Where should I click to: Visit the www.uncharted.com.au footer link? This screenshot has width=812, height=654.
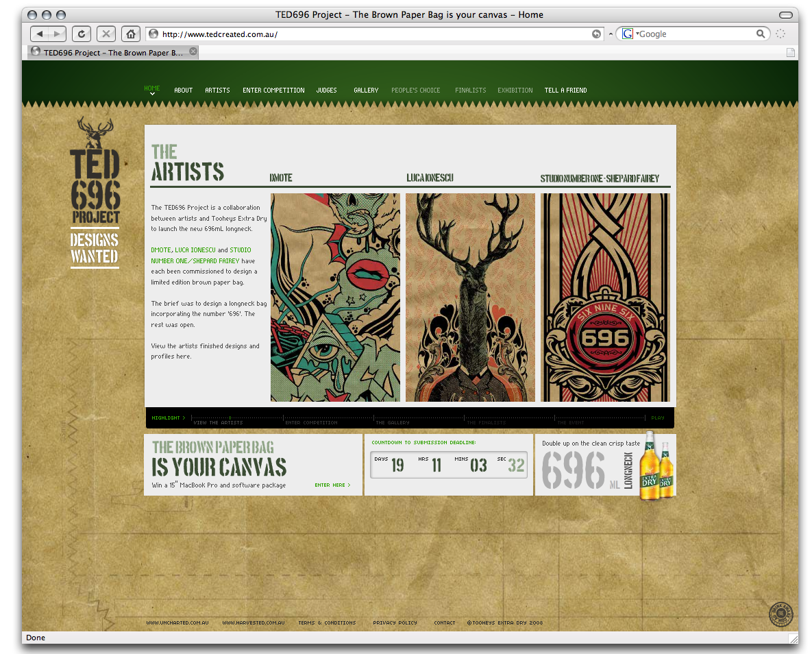point(177,623)
